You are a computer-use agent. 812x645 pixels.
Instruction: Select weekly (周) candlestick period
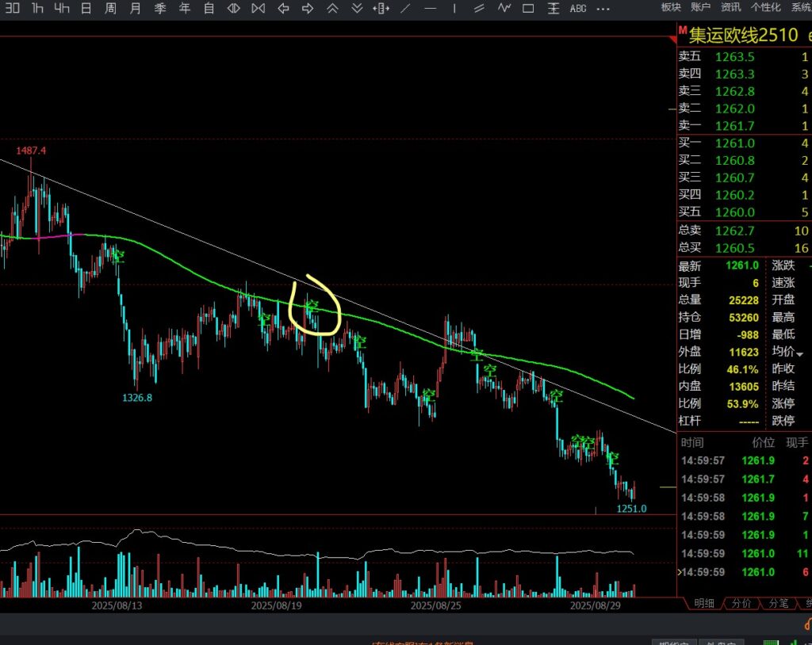pos(111,8)
